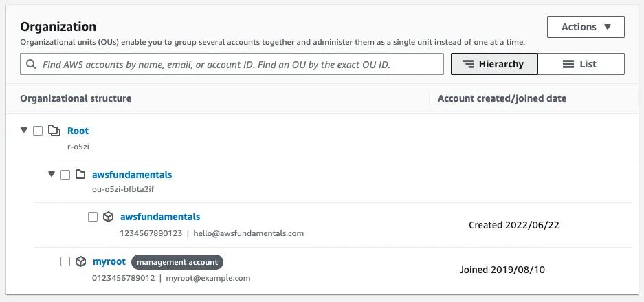
Task: Switch to the List view
Action: point(581,64)
